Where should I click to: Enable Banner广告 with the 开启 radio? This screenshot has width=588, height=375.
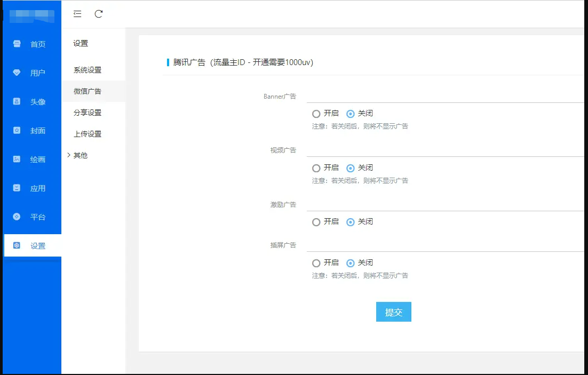(x=316, y=114)
